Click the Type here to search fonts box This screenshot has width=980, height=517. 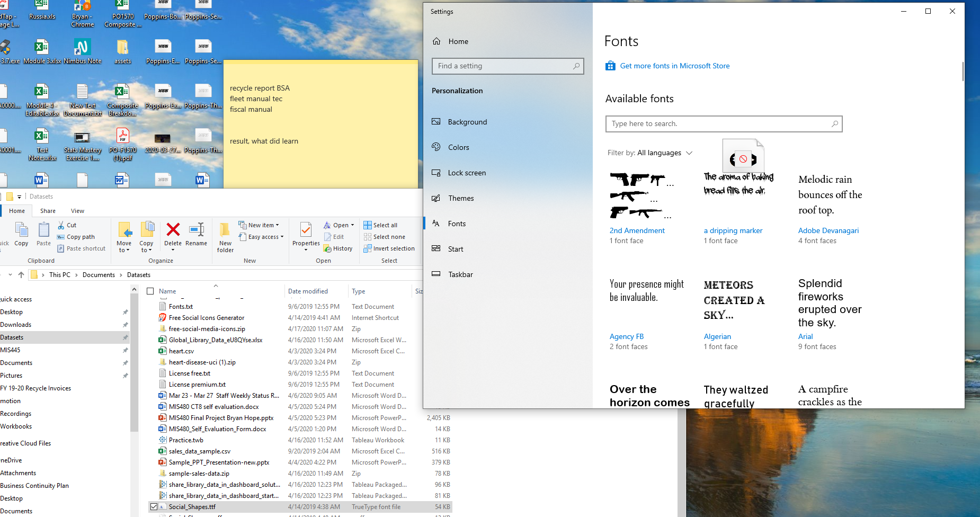tap(724, 123)
